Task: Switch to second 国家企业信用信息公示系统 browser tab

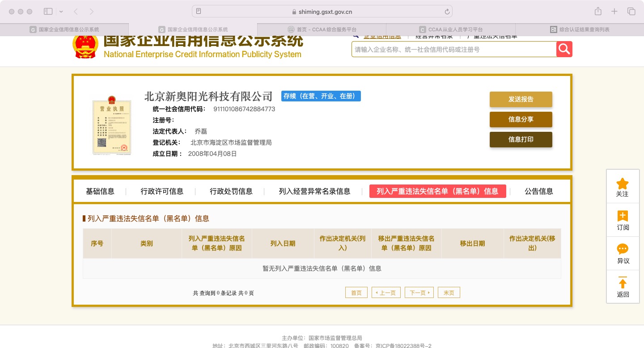Action: coord(193,29)
